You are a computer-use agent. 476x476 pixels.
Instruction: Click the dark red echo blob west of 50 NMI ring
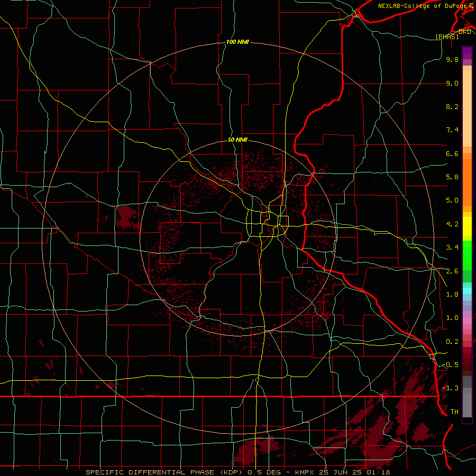point(126,217)
